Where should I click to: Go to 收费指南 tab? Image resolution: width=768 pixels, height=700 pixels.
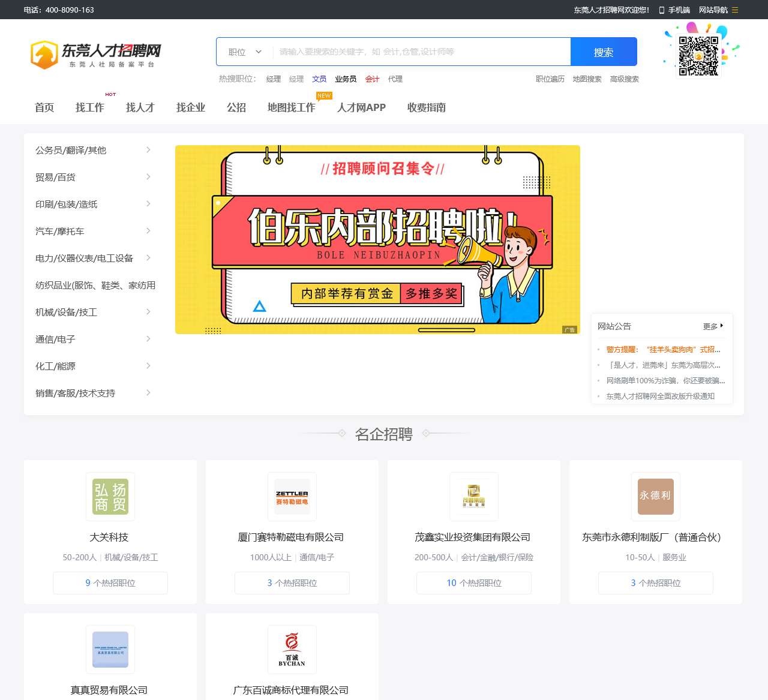tap(427, 107)
